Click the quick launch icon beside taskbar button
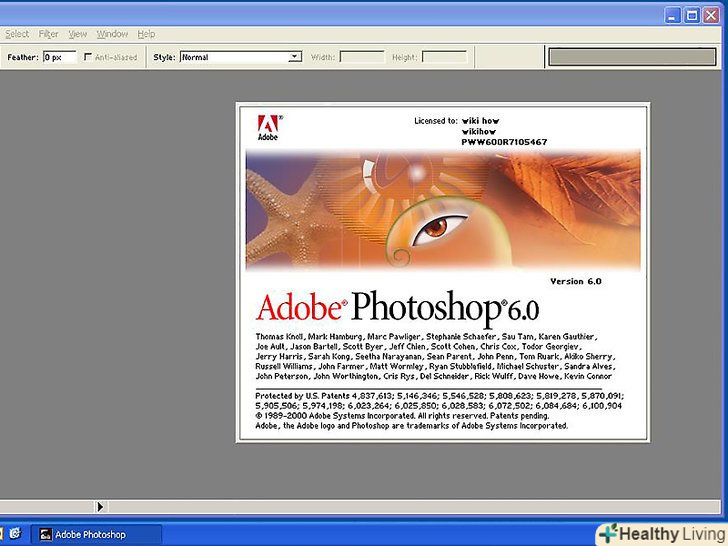Image resolution: width=728 pixels, height=546 pixels. tap(17, 535)
